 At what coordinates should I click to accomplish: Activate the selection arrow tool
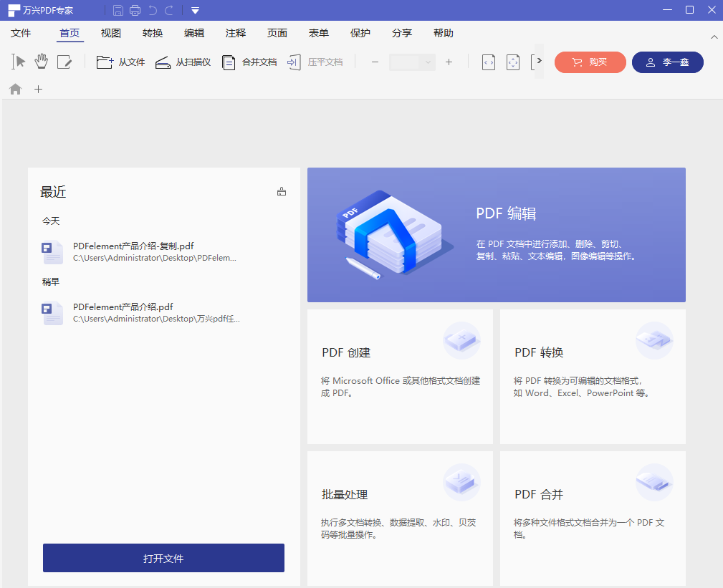click(x=17, y=62)
